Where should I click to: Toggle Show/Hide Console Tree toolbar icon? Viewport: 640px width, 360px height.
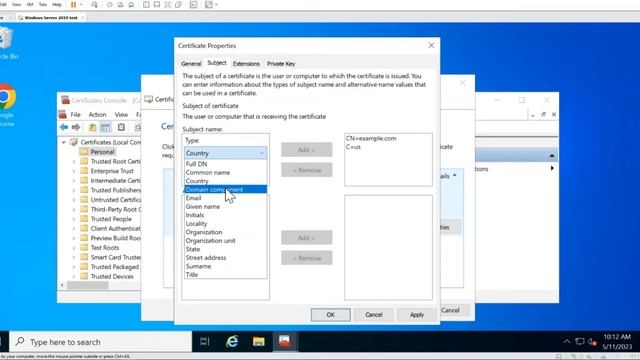105,127
